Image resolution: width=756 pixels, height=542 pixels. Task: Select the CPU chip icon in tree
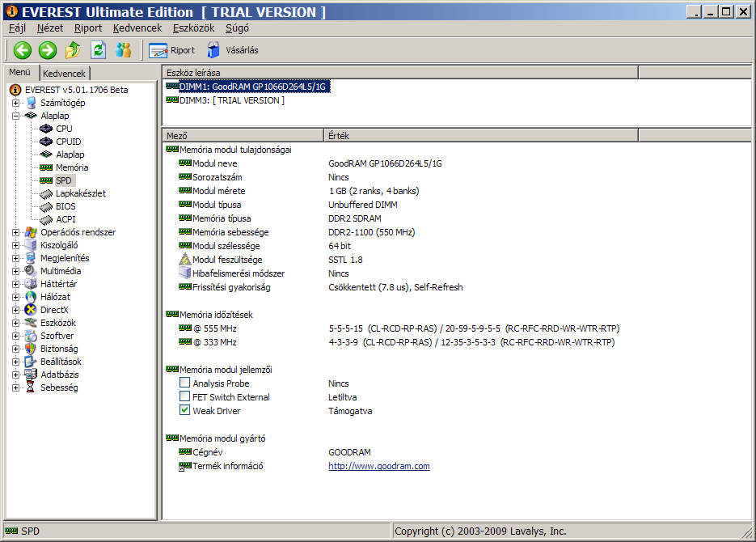46,129
